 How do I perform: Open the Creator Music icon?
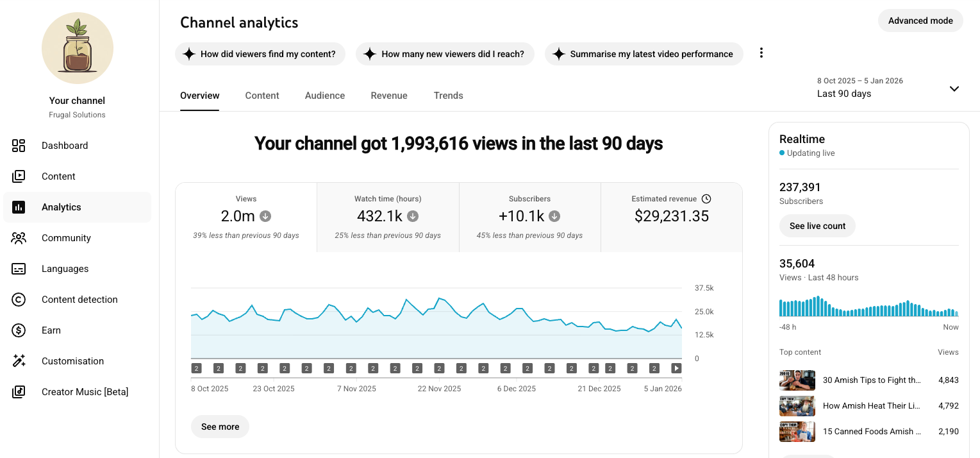(x=19, y=392)
